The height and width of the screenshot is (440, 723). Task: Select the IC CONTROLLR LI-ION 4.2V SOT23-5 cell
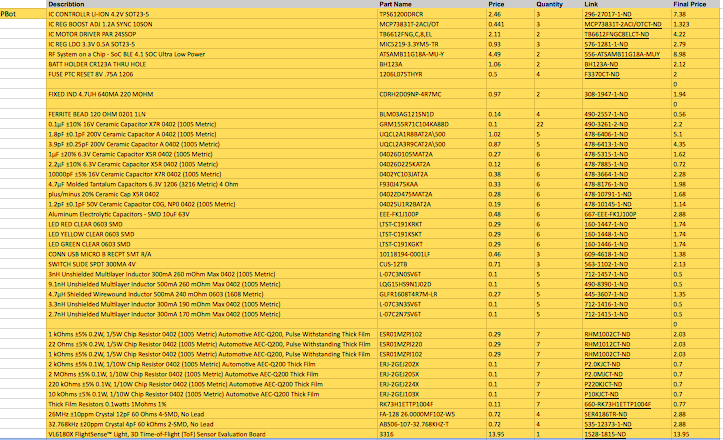(x=212, y=14)
